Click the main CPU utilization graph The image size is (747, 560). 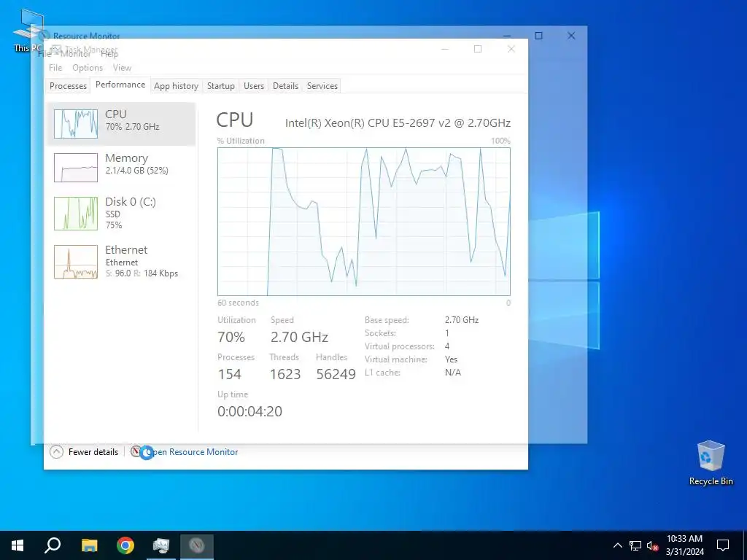coord(364,222)
